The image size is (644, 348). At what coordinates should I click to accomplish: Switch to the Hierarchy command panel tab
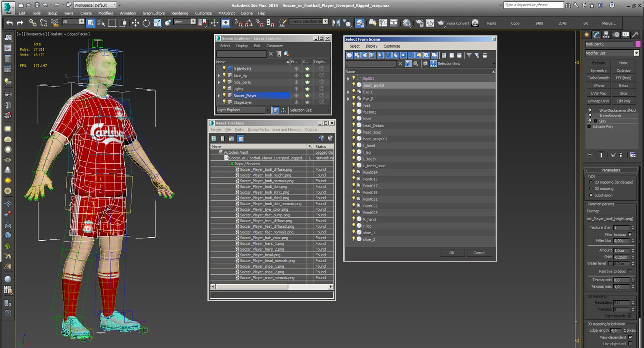pos(606,35)
